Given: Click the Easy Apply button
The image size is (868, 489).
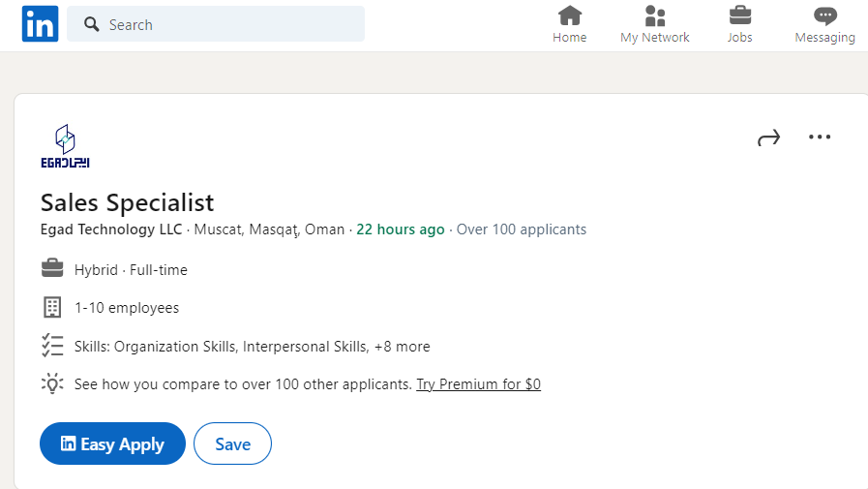Looking at the screenshot, I should (x=112, y=443).
